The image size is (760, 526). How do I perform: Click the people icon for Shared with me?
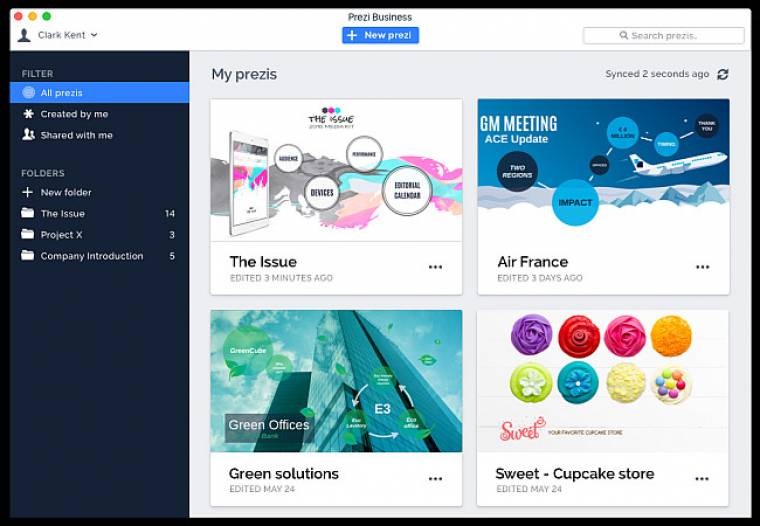coord(29,135)
